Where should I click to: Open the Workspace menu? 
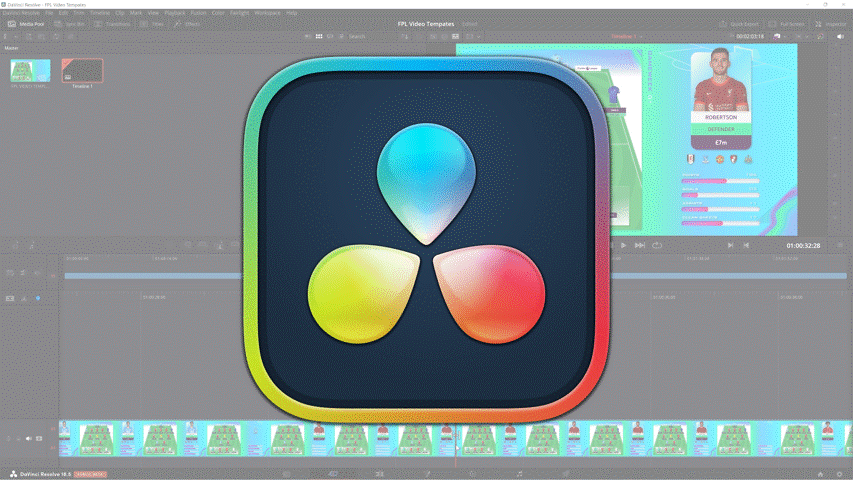pos(267,13)
